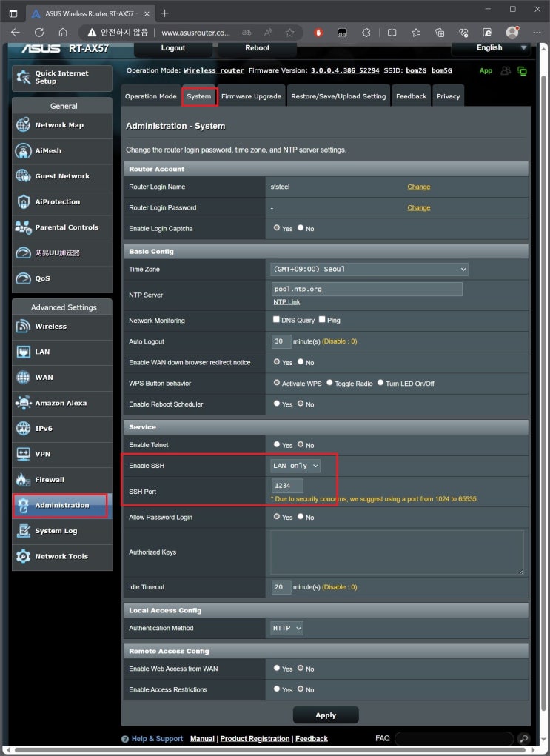The height and width of the screenshot is (756, 550).
Task: Open the Network Map globe icon
Action: point(23,125)
